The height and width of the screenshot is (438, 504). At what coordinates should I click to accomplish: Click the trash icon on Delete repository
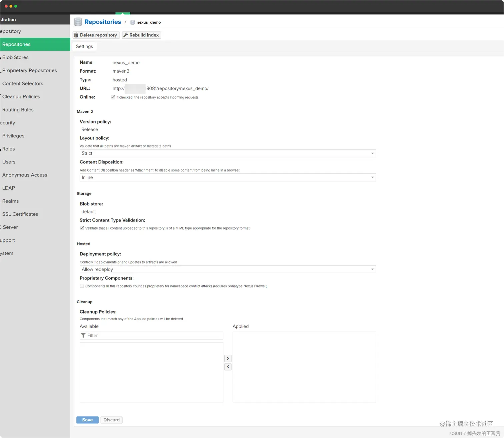[x=76, y=35]
